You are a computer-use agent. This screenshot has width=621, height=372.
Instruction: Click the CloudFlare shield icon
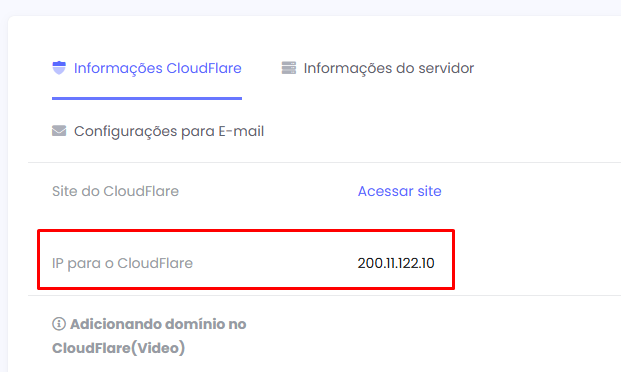click(59, 68)
